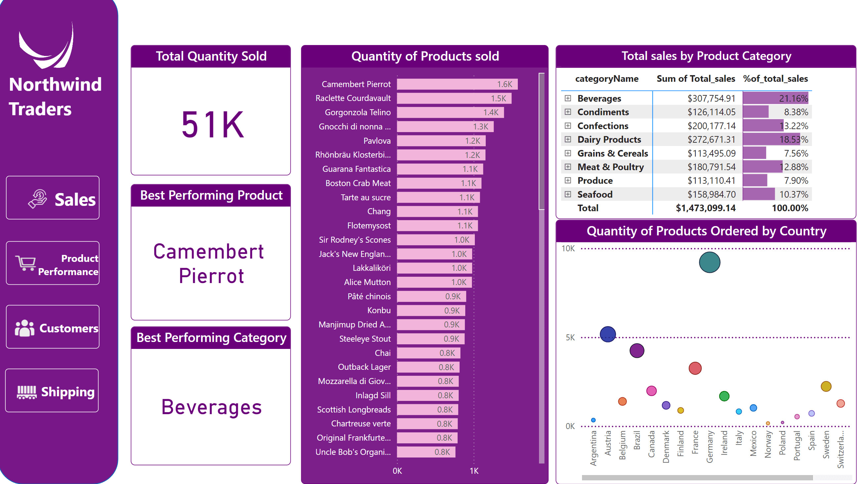Image resolution: width=868 pixels, height=484 pixels.
Task: Open the Sales page
Action: (x=75, y=199)
